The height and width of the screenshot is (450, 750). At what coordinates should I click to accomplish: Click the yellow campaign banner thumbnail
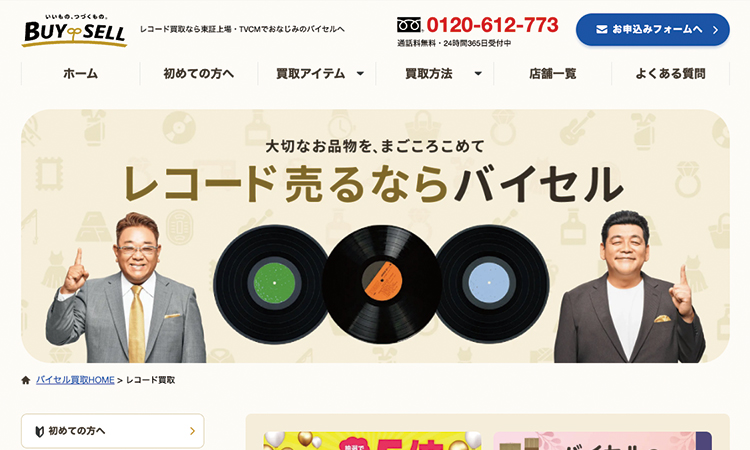coord(373,440)
